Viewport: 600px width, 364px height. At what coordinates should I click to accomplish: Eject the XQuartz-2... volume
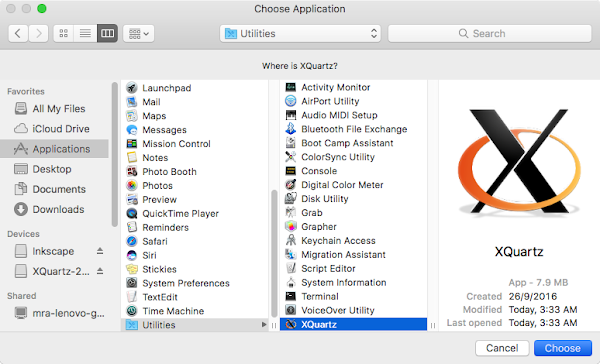pos(100,271)
